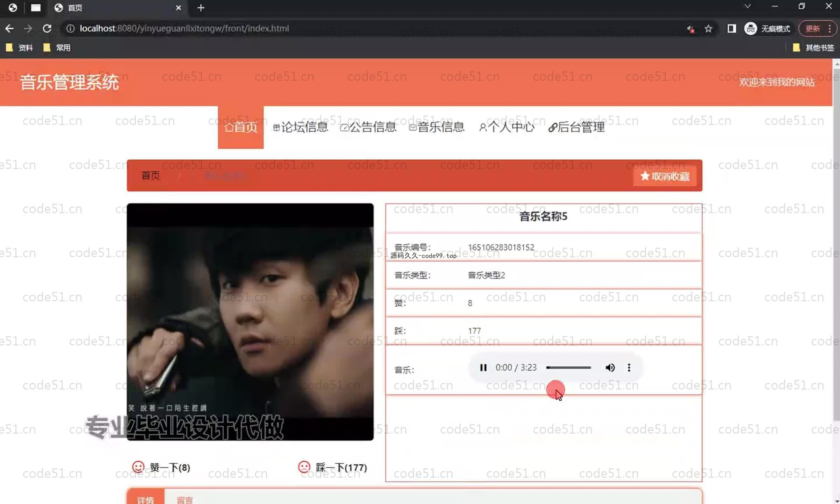The width and height of the screenshot is (840, 504).
Task: Click the song cover image
Action: click(x=250, y=322)
